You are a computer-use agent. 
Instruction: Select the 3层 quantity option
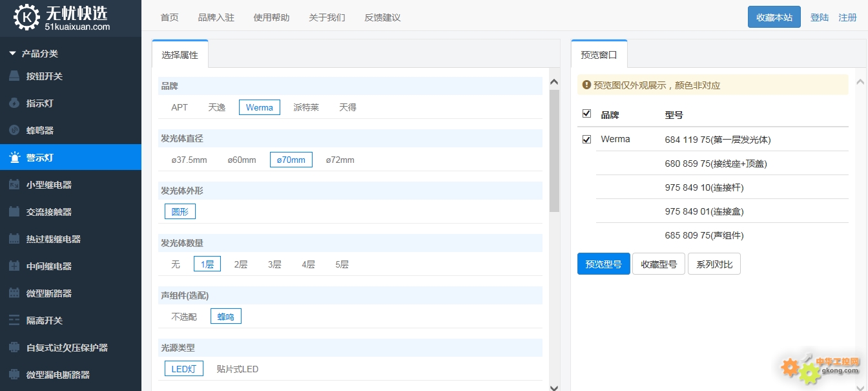[274, 264]
